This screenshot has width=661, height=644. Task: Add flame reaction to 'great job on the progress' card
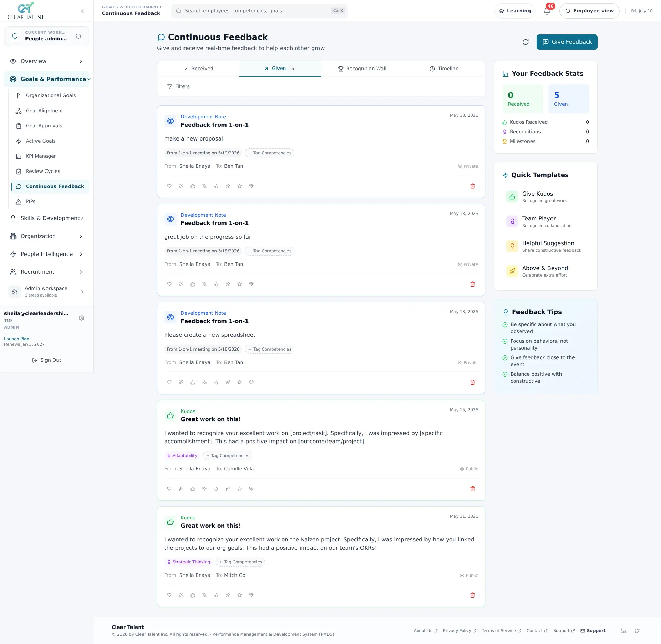(x=216, y=284)
